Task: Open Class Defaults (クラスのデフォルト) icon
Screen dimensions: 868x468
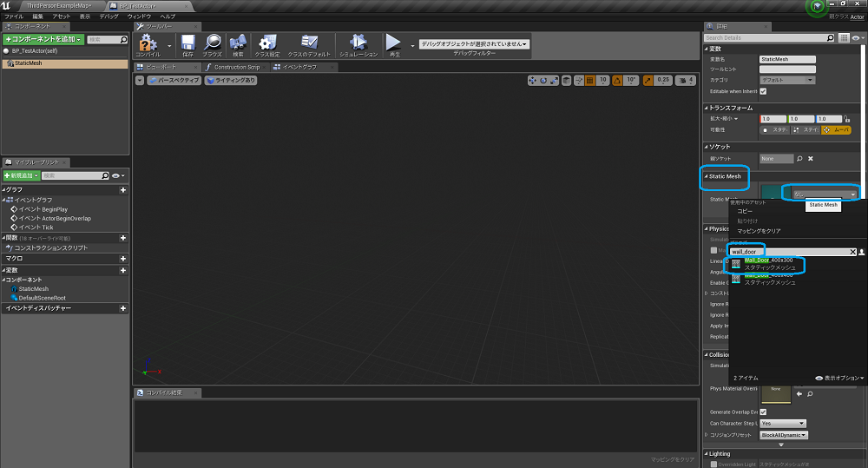Action: (309, 43)
